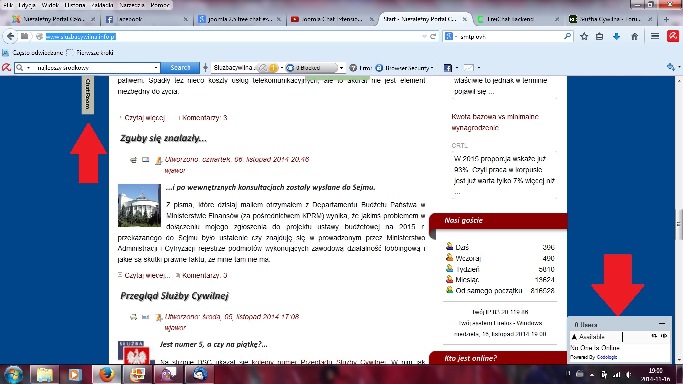Reload the page with the refresh icon
683x384 pixels.
tap(433, 37)
